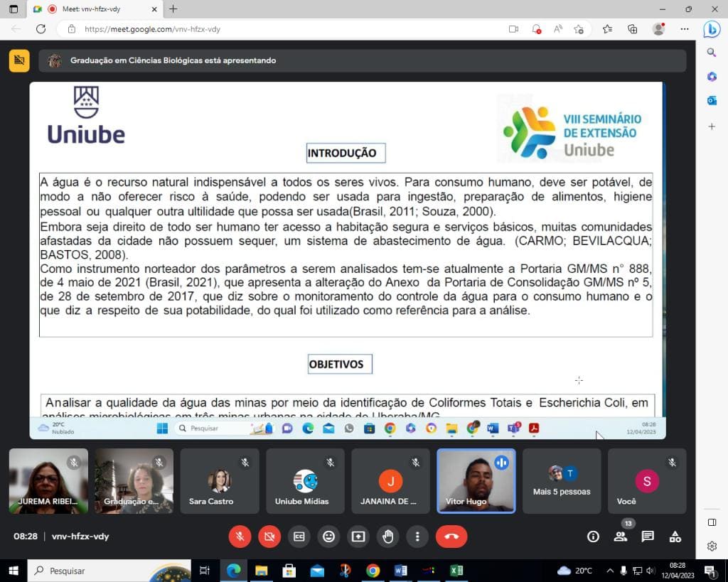Click the Uniube Mídias participant tile
This screenshot has width=728, height=582.
coord(305,481)
